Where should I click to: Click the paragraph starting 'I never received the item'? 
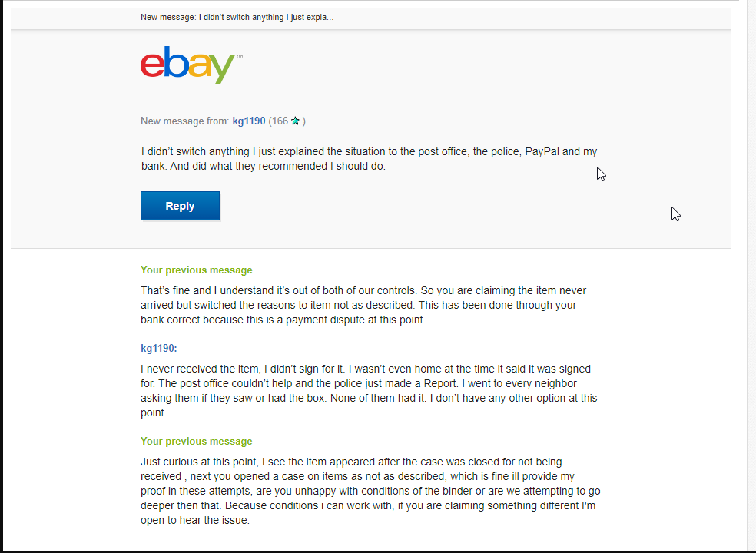369,390
